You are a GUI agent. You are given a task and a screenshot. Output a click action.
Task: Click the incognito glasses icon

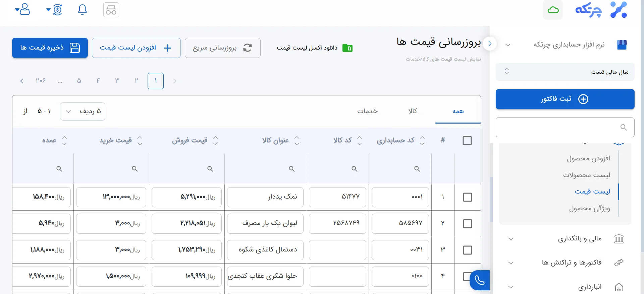[x=111, y=10]
